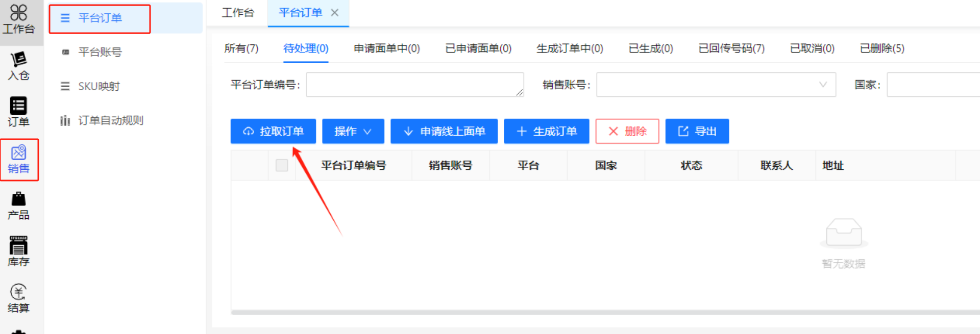The height and width of the screenshot is (334, 980).
Task: Open the 销售账号 dropdown selector
Action: coord(716,85)
